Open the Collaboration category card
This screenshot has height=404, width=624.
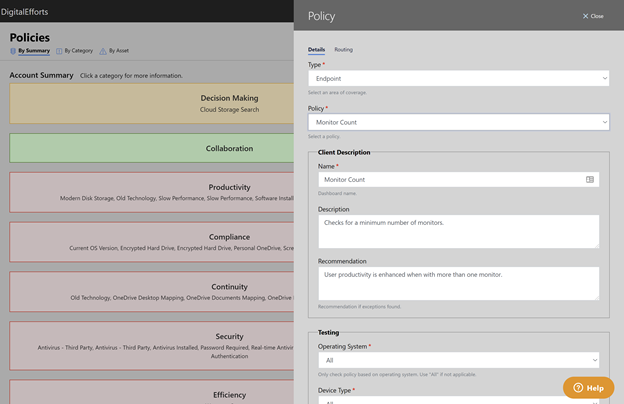coord(152,148)
